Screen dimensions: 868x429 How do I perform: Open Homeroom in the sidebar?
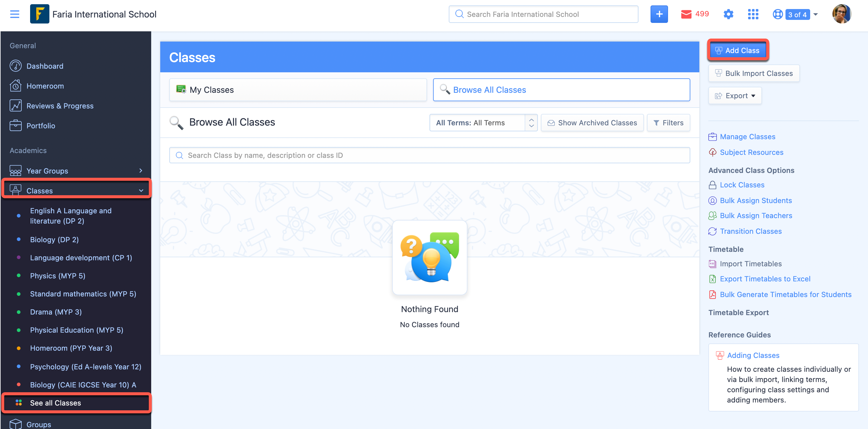tap(45, 86)
